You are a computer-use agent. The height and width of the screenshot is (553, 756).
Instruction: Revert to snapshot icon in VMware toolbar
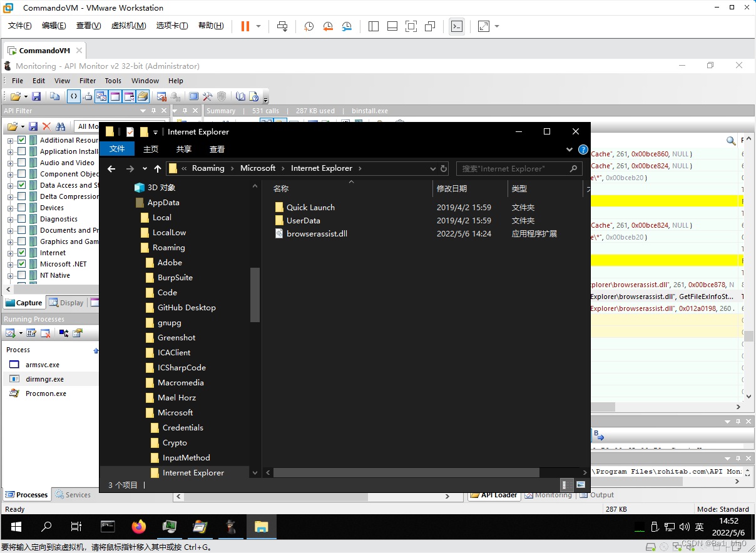click(x=328, y=26)
